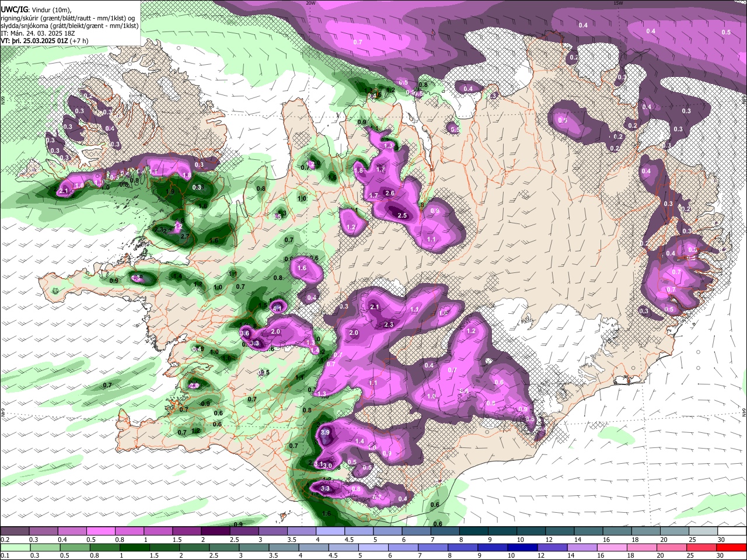The image size is (747, 560).
Task: Click initial time 'IT: Mán. 24. 03. 2025 18Z'
Action: [37, 33]
